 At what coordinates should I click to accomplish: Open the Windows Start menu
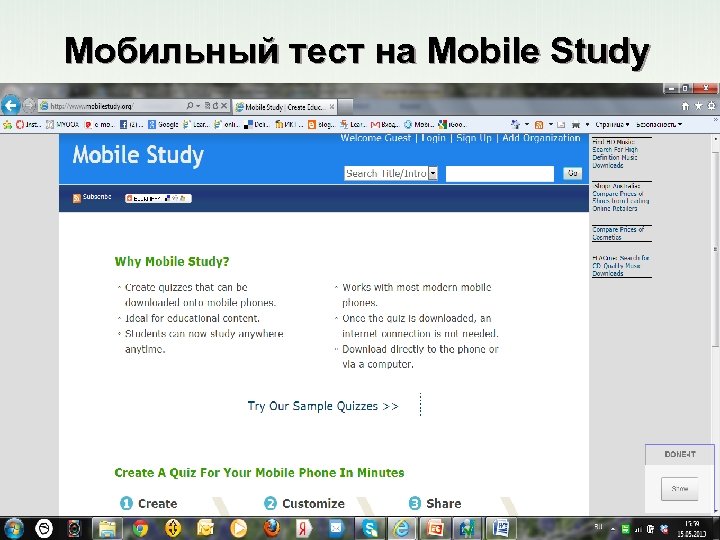coord(14,528)
